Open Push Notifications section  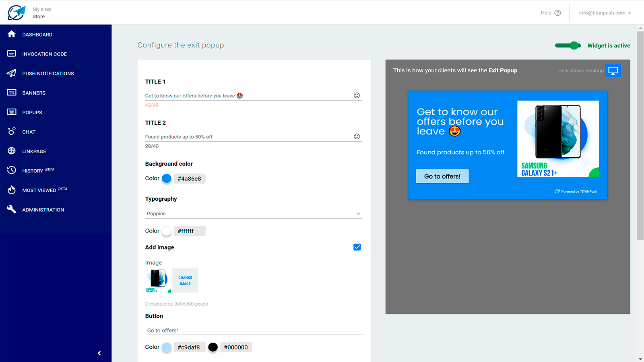48,74
